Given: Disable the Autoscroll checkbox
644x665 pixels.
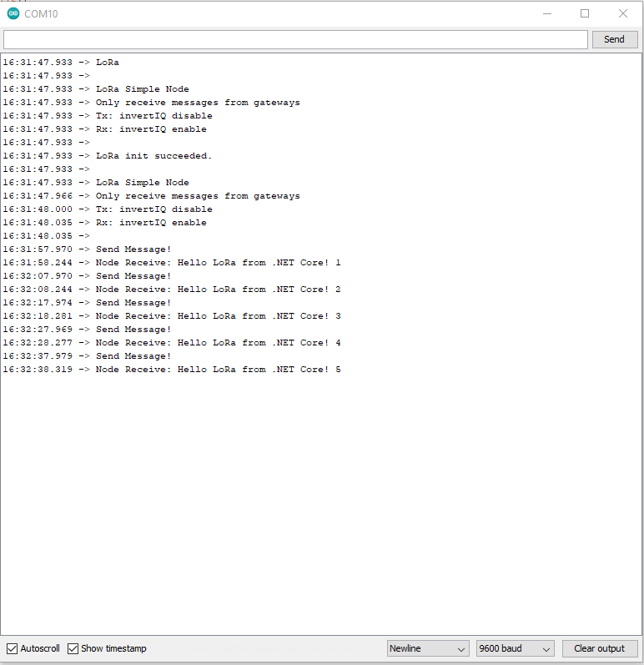Looking at the screenshot, I should (12, 648).
